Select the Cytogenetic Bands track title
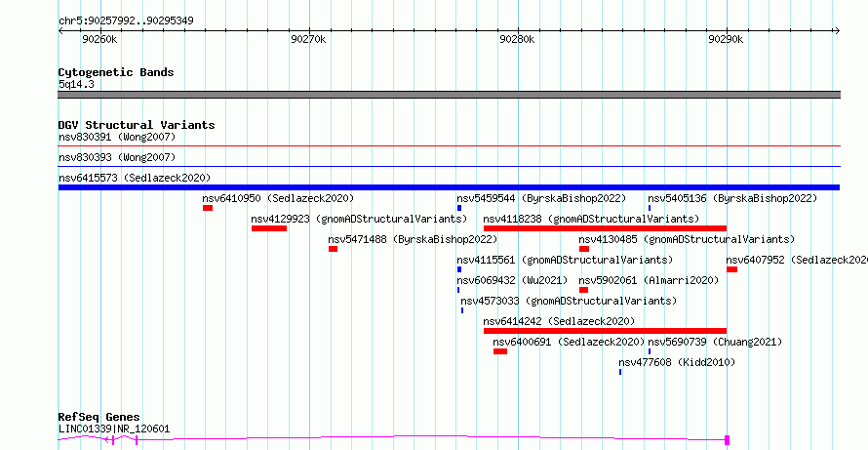The width and height of the screenshot is (868, 450). coord(116,72)
